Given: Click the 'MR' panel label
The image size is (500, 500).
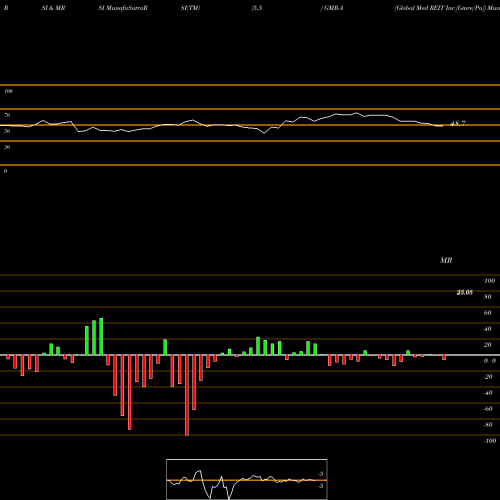Looking at the screenshot, I should (446, 260).
